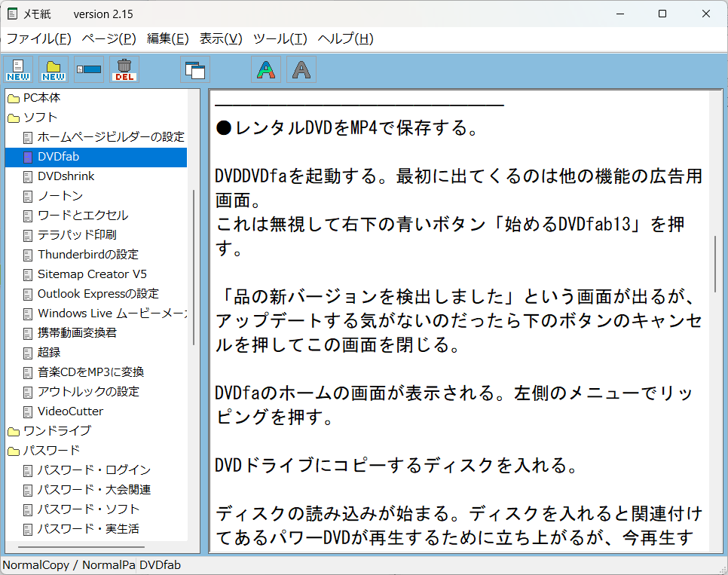Click the new folder icon in the toolbar

(54, 69)
